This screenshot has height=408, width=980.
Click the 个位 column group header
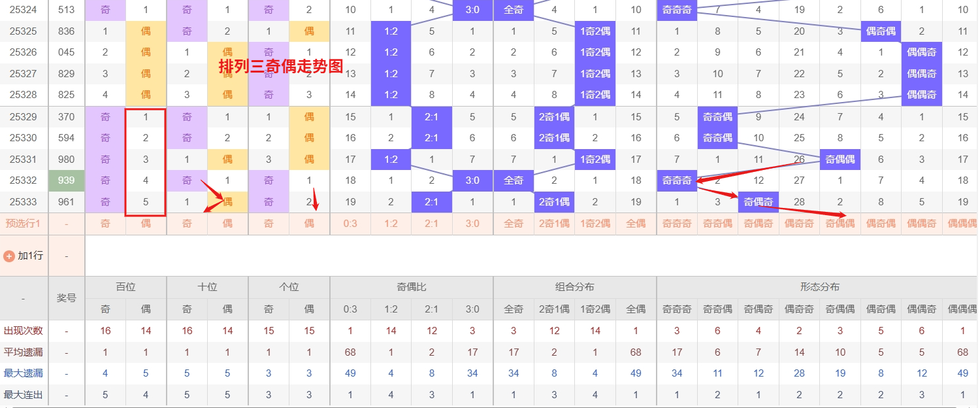289,287
